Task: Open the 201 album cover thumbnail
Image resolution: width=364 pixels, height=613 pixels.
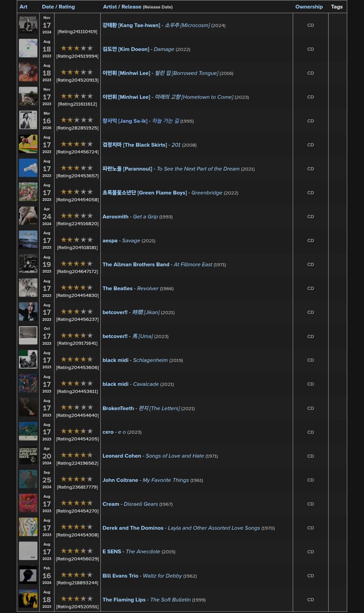Action: tap(28, 144)
